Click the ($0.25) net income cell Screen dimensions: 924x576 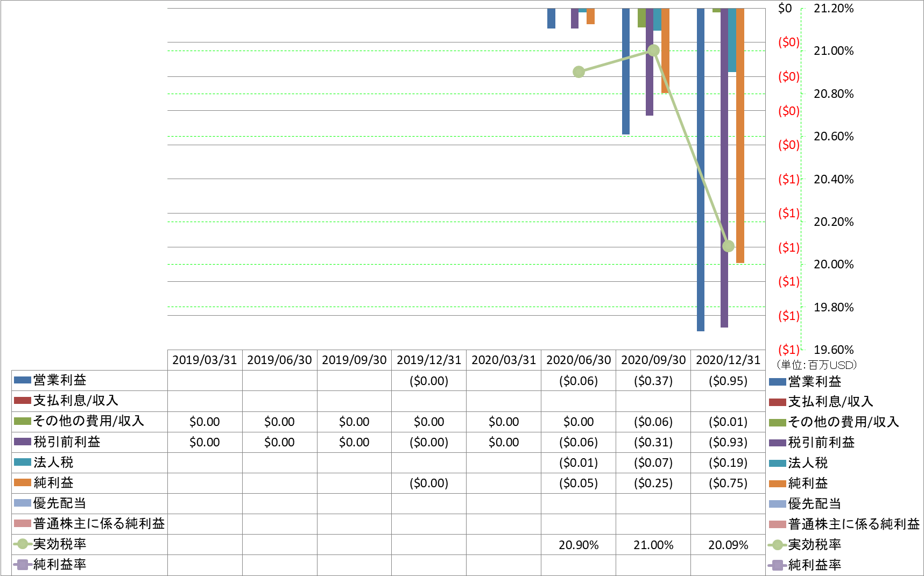[653, 483]
